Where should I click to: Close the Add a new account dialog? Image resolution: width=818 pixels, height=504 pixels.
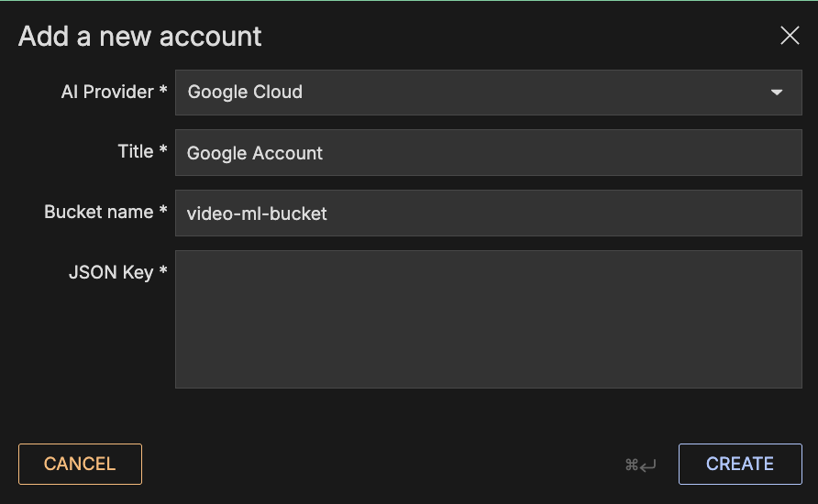[x=790, y=36]
